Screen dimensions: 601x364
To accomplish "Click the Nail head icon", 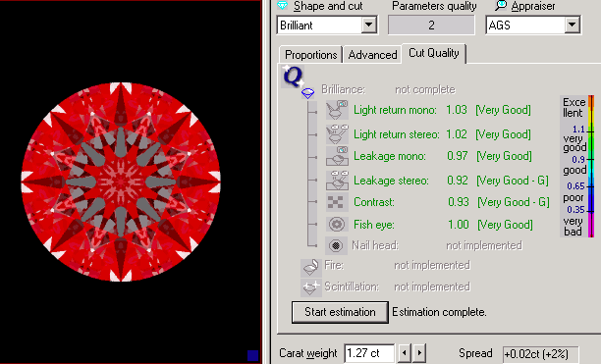I will [336, 245].
